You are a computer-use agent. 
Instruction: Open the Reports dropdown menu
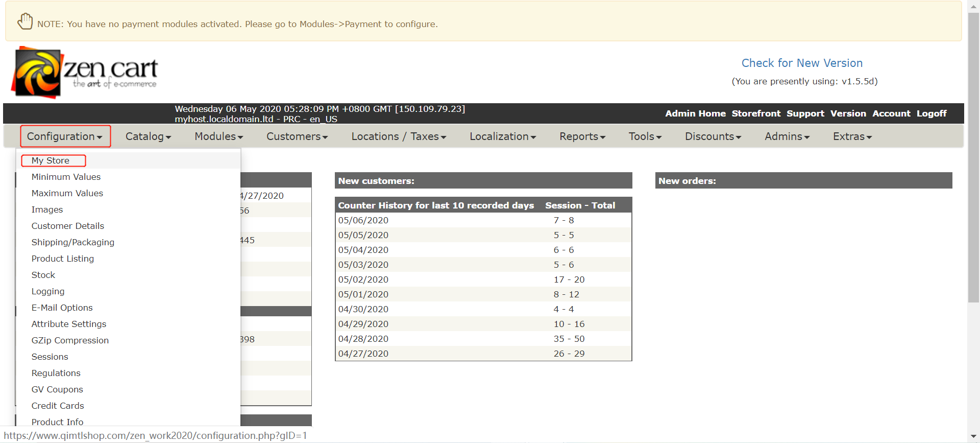(x=582, y=136)
